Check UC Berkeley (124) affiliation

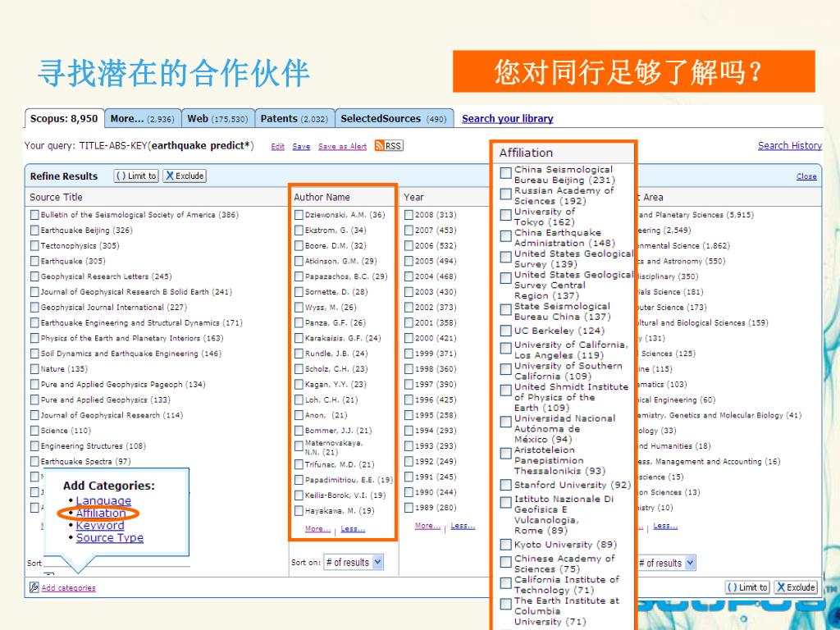click(505, 331)
